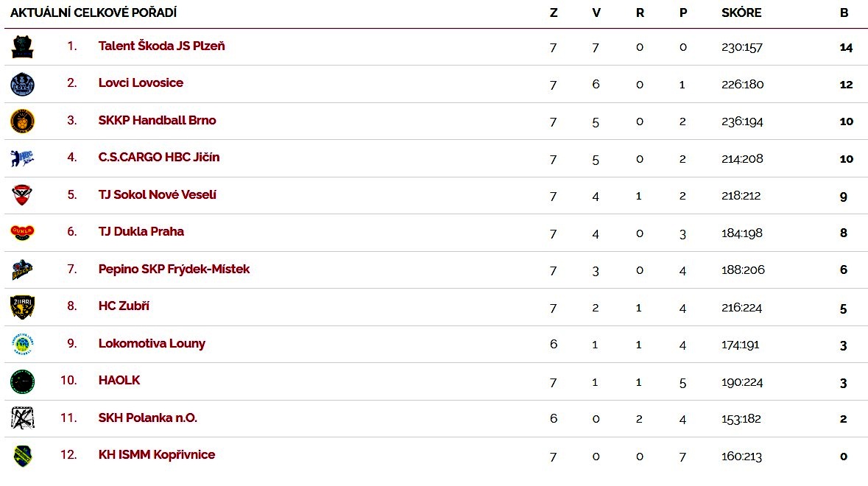The height and width of the screenshot is (486, 868).
Task: Go to SKKP Handball Brno team page
Action: click(x=157, y=120)
